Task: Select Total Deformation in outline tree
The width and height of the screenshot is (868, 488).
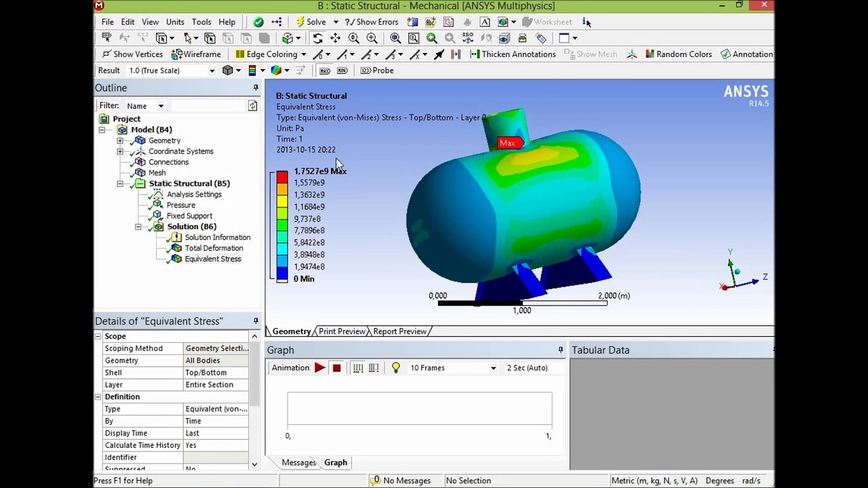Action: (x=214, y=248)
